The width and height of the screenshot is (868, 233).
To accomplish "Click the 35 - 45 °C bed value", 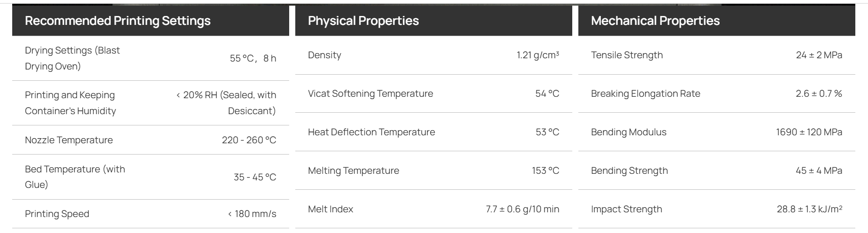I will (x=255, y=177).
